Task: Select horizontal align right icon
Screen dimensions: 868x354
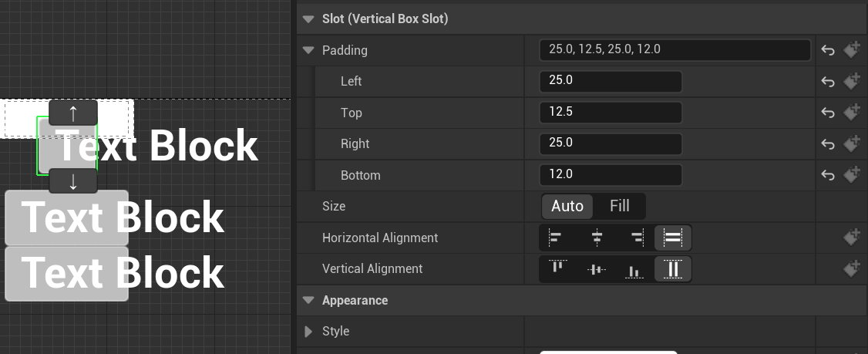Action: tap(635, 238)
